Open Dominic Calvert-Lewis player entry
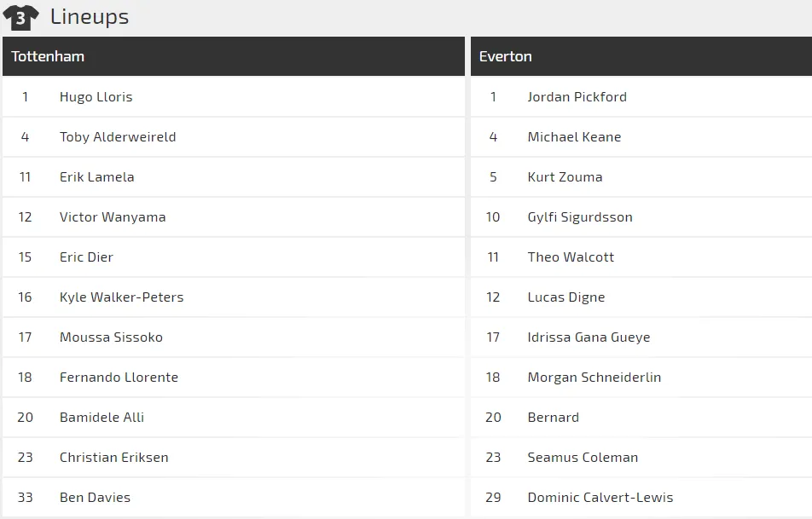 click(x=600, y=498)
